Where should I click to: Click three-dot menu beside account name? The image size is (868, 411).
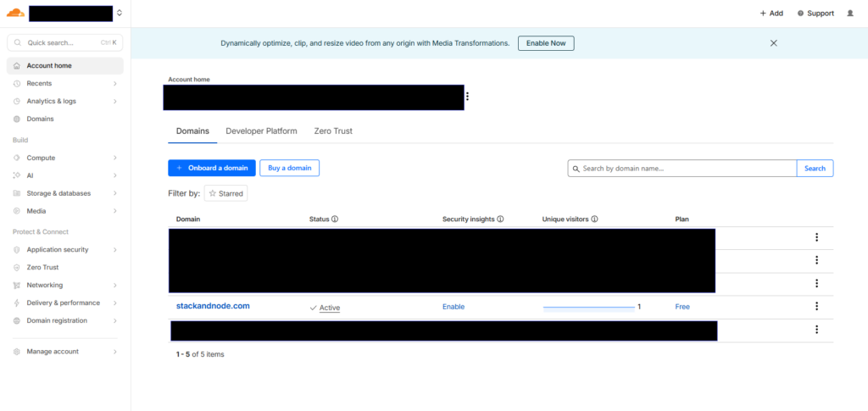click(467, 97)
